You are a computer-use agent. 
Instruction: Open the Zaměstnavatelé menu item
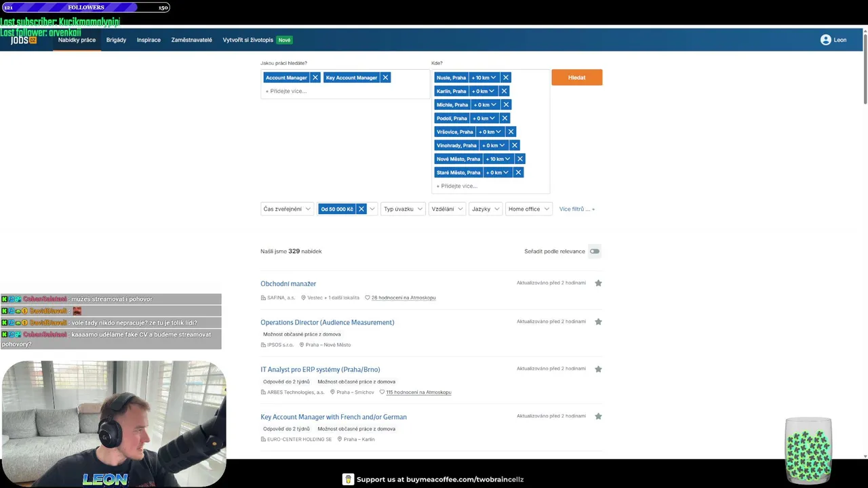click(191, 40)
